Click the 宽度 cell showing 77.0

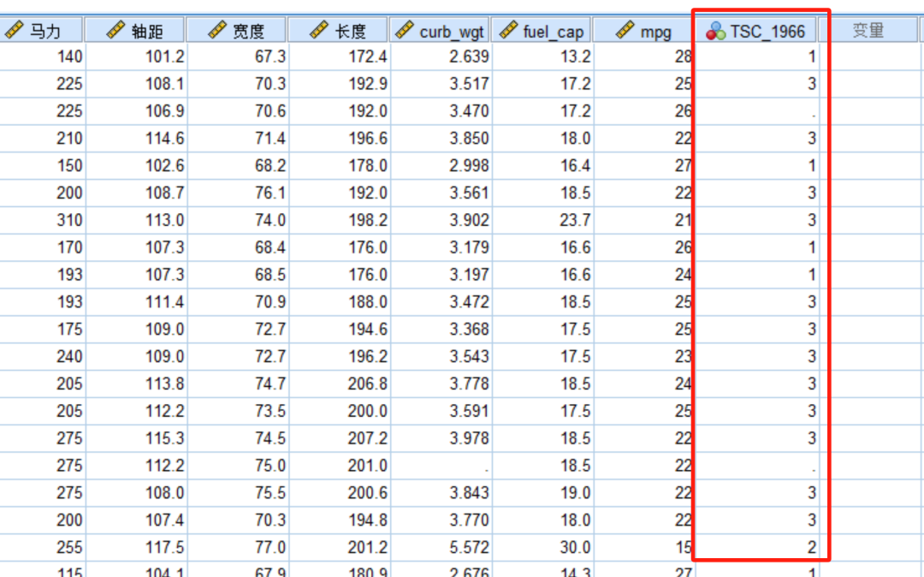(x=238, y=548)
